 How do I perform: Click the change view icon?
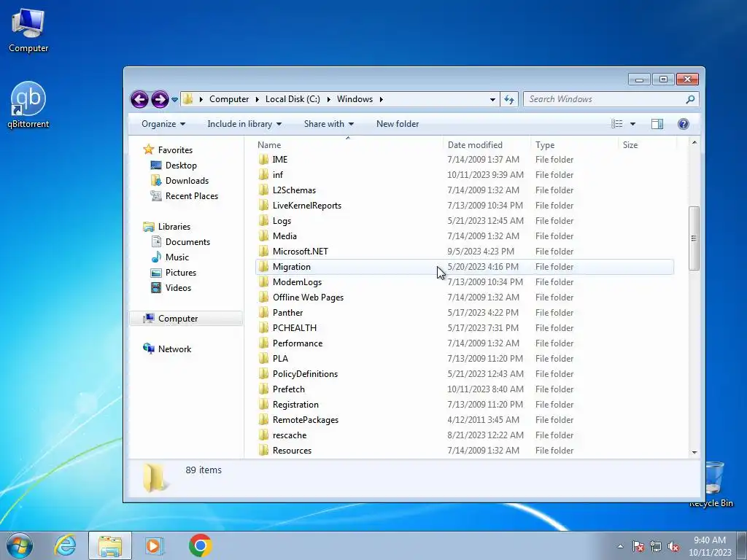coord(617,124)
